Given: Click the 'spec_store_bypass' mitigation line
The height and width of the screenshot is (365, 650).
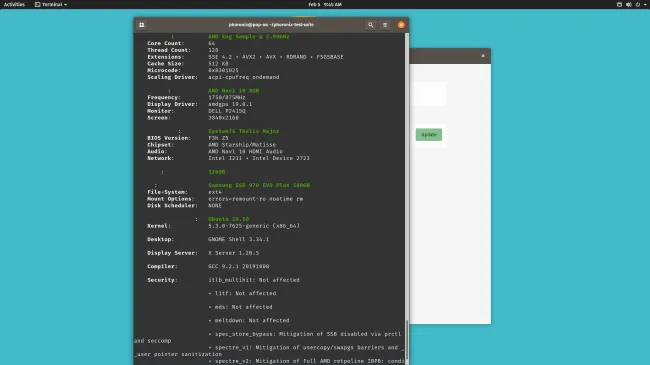Looking at the screenshot, I should tap(305, 334).
